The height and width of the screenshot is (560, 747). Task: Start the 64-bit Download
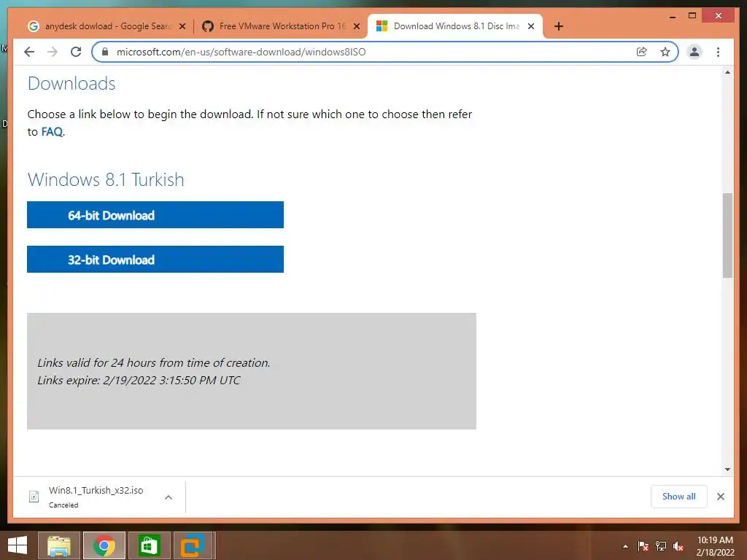[155, 215]
